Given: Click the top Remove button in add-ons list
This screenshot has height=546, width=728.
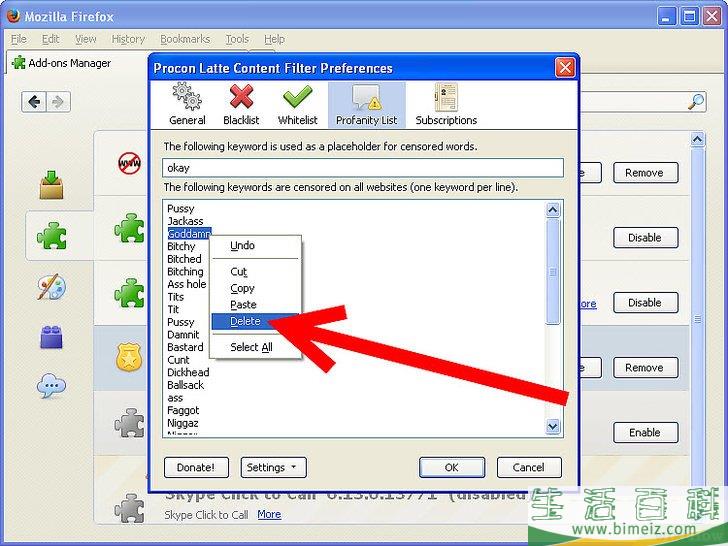Looking at the screenshot, I should (645, 173).
